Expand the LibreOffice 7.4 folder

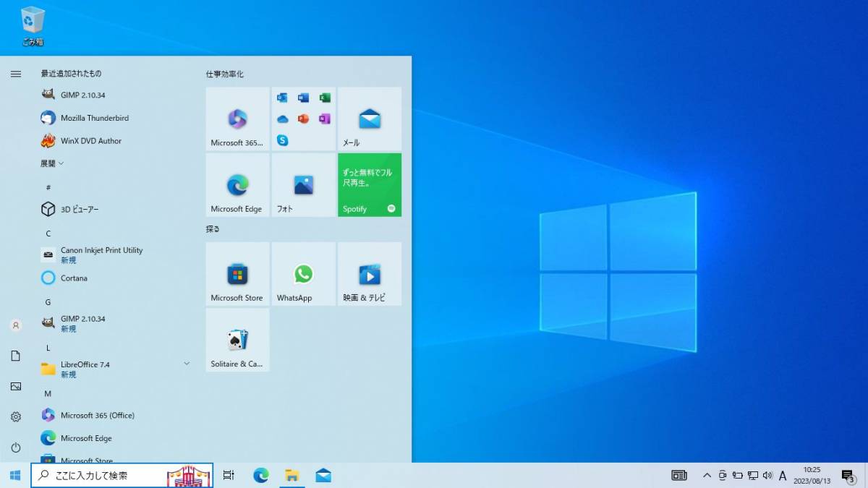pyautogui.click(x=116, y=369)
